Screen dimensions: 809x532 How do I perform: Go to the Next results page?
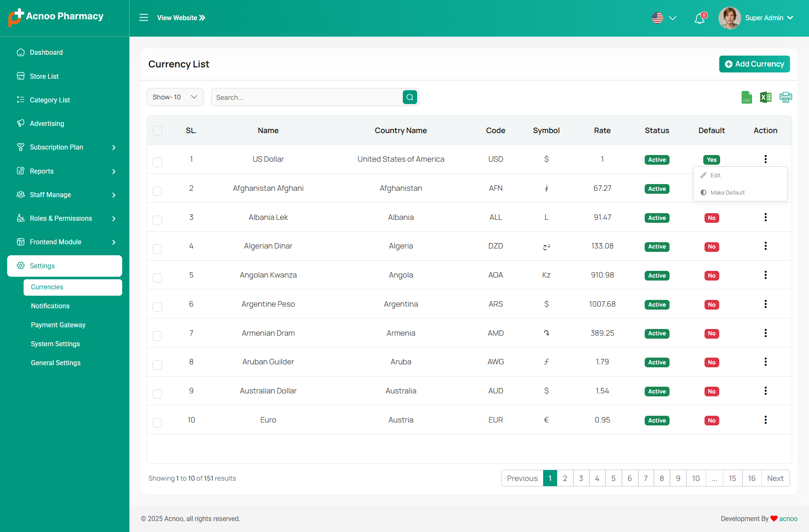click(775, 479)
